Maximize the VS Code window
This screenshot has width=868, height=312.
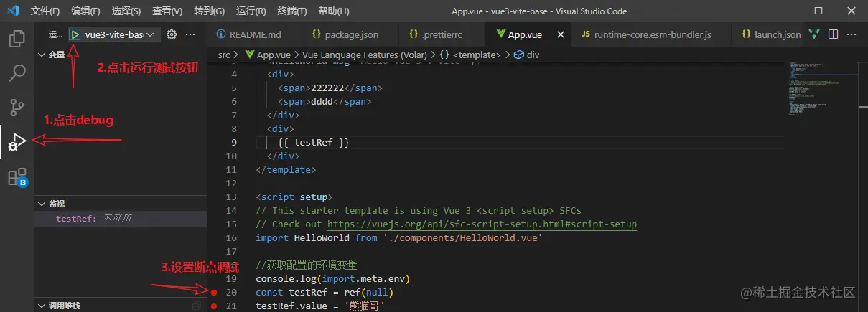pyautogui.click(x=818, y=11)
